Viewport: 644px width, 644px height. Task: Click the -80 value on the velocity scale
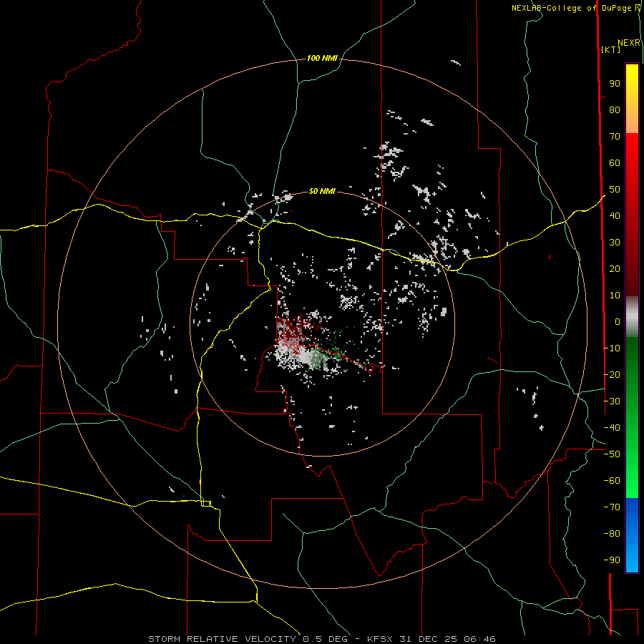pyautogui.click(x=612, y=534)
